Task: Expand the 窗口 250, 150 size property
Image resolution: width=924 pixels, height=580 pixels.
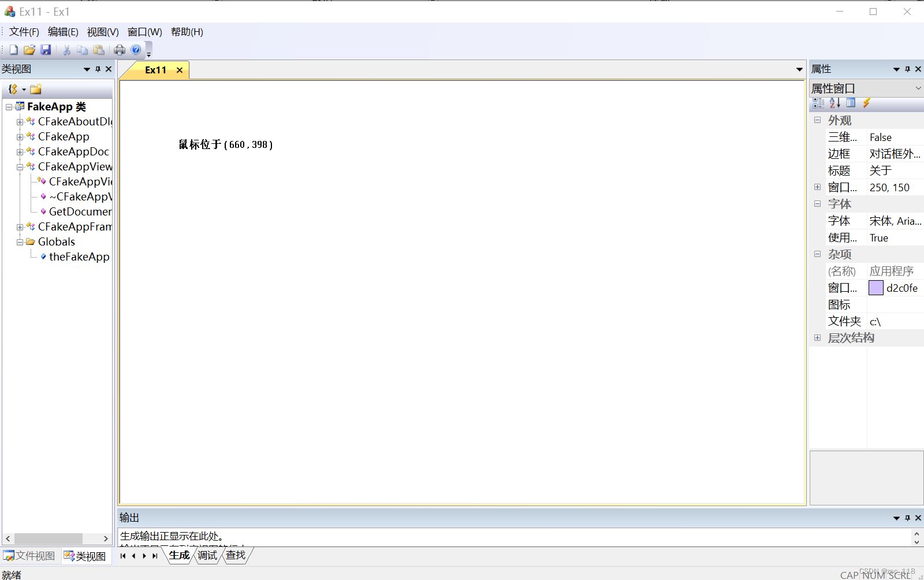Action: 817,187
